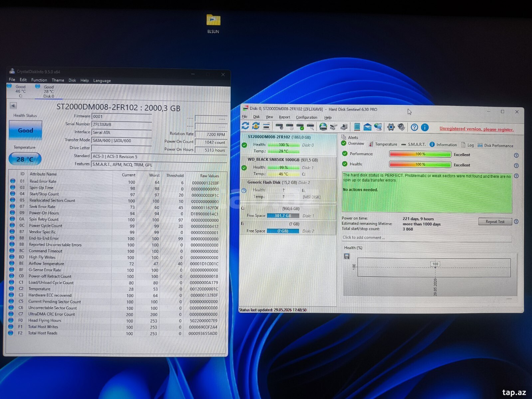Click the envelope e-mail icon in Sentinel toolbar

coord(367,127)
